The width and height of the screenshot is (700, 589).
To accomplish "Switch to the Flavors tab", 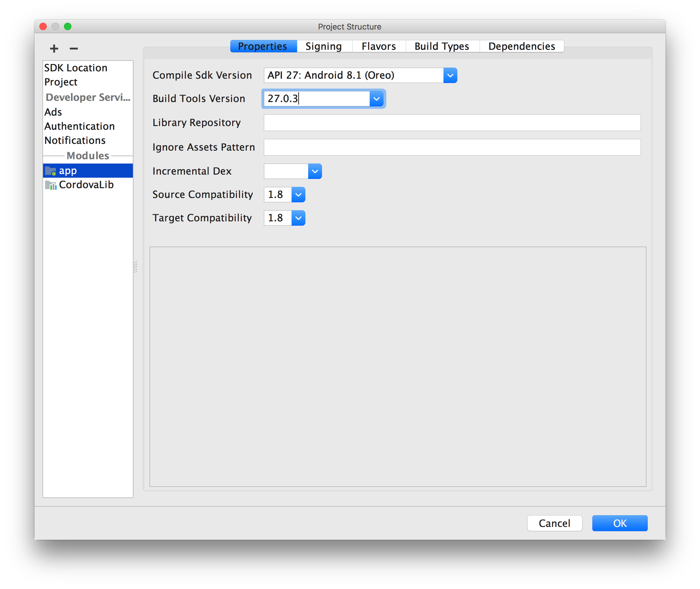I will (379, 46).
